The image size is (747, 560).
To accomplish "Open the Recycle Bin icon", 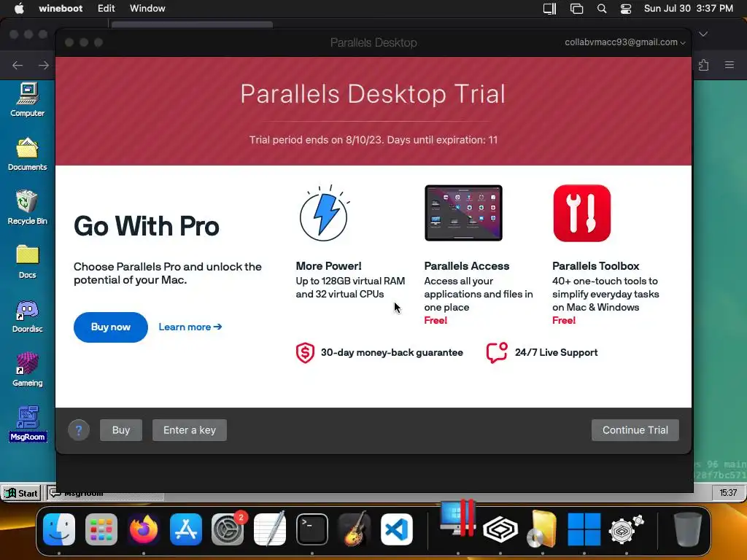I will coord(27,208).
